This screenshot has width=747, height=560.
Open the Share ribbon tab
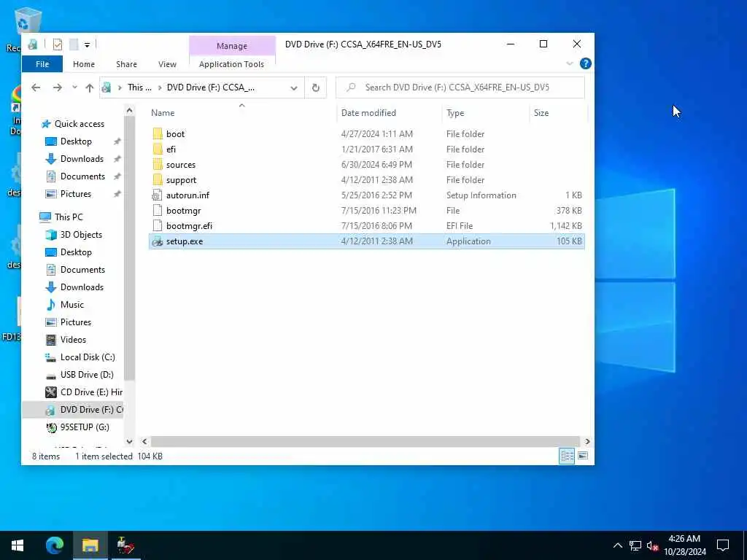click(126, 64)
